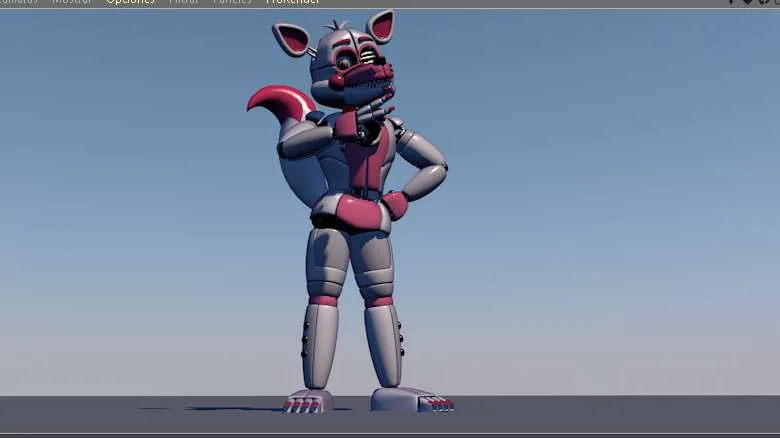Open the Mostrar viewport menu
The height and width of the screenshot is (438, 780).
(72, 1)
